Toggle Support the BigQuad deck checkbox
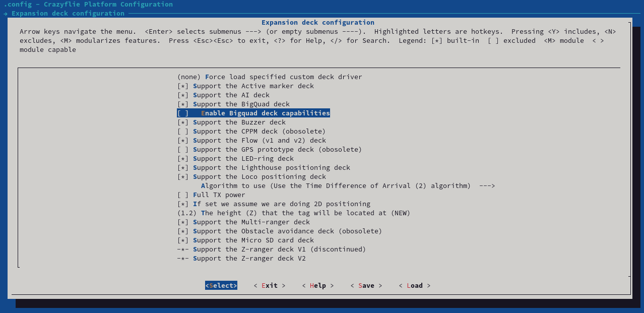 (x=183, y=104)
